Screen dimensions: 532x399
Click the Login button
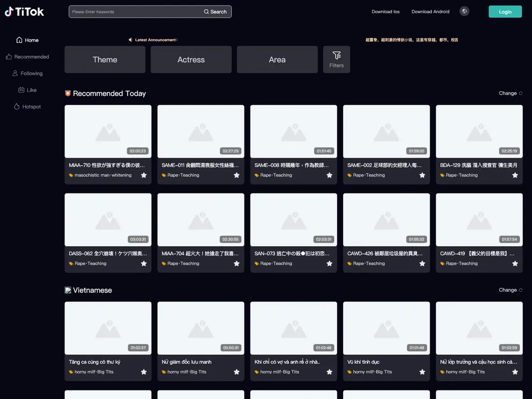pyautogui.click(x=505, y=11)
